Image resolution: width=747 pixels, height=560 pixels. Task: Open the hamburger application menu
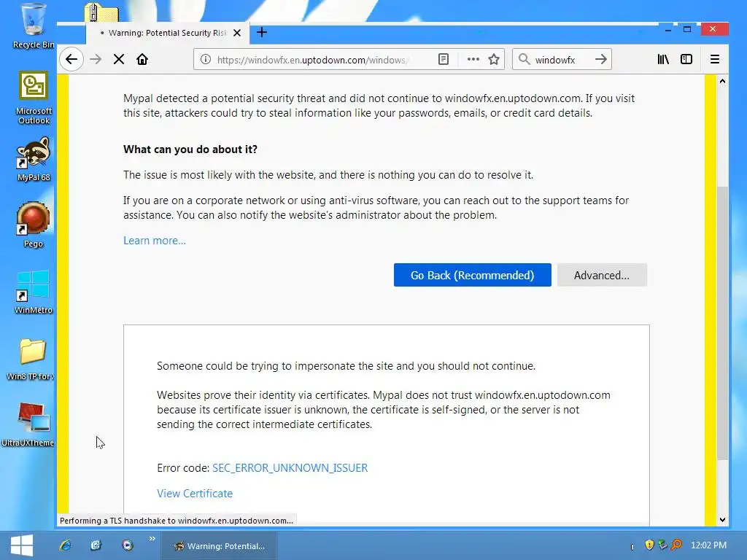click(x=715, y=60)
